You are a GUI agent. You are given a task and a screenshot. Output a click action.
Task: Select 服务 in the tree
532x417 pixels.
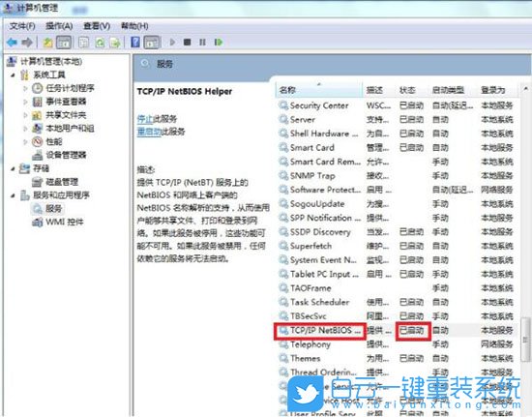(x=54, y=208)
